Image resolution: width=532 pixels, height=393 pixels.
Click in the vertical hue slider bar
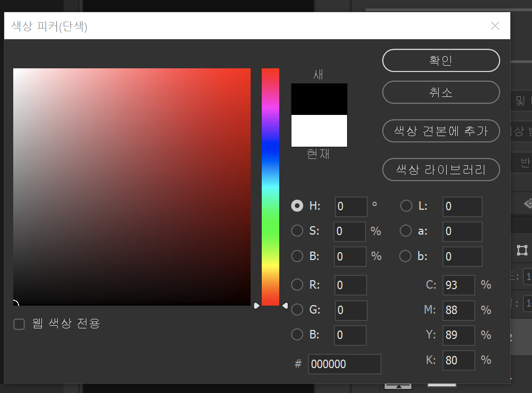pyautogui.click(x=270, y=187)
